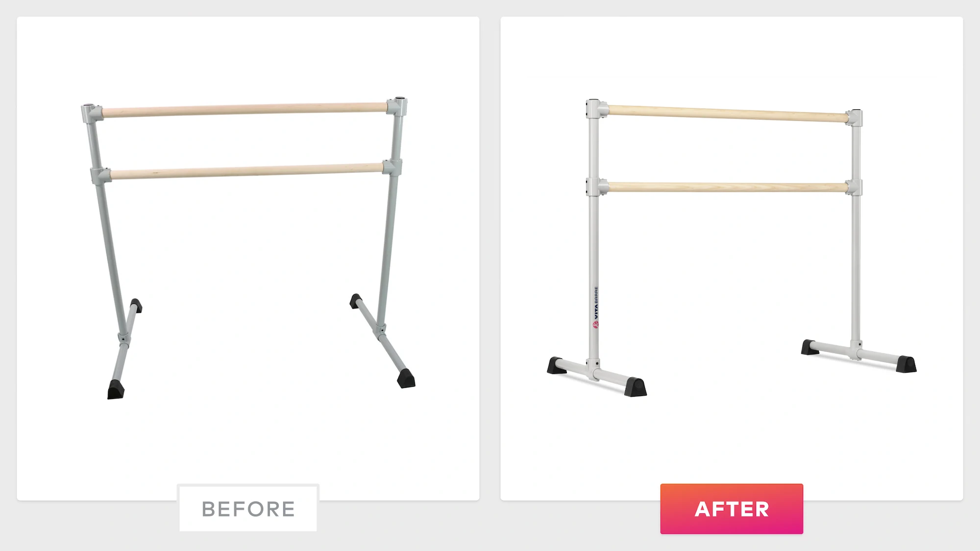Screen dimensions: 980x551
Task: Select the upper wooden bar in after photo
Action: 728,113
